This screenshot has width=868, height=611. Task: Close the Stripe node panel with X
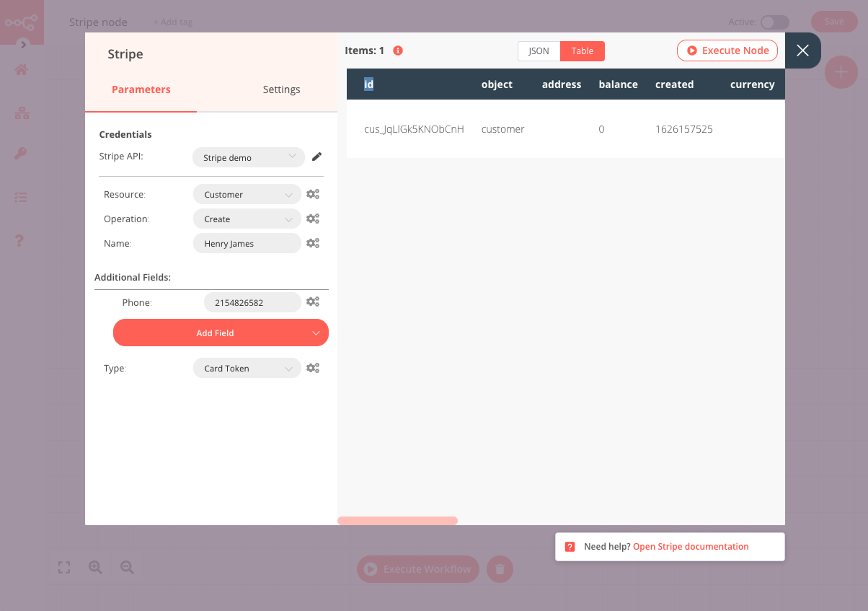tap(802, 50)
